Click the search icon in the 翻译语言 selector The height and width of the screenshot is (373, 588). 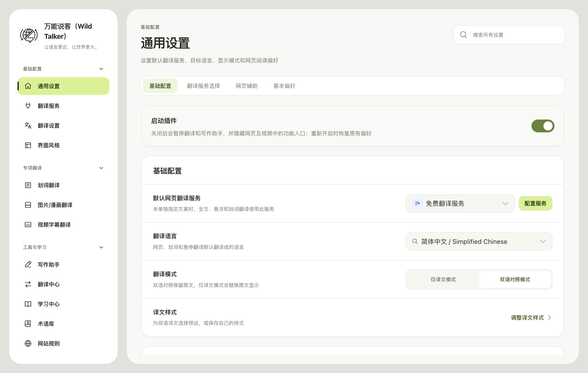[x=415, y=241]
